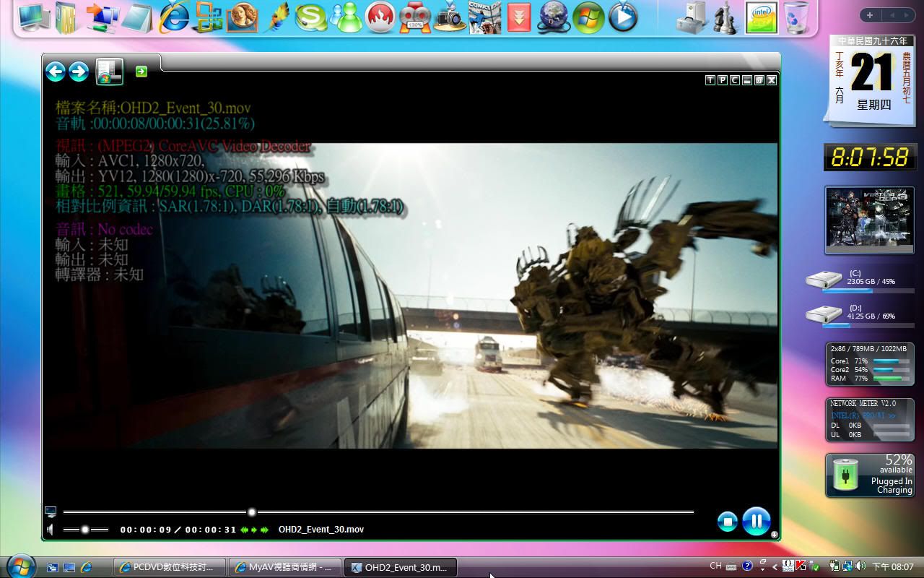This screenshot has height=578, width=924.
Task: Switch to the MyAV taskbar window
Action: 286,567
